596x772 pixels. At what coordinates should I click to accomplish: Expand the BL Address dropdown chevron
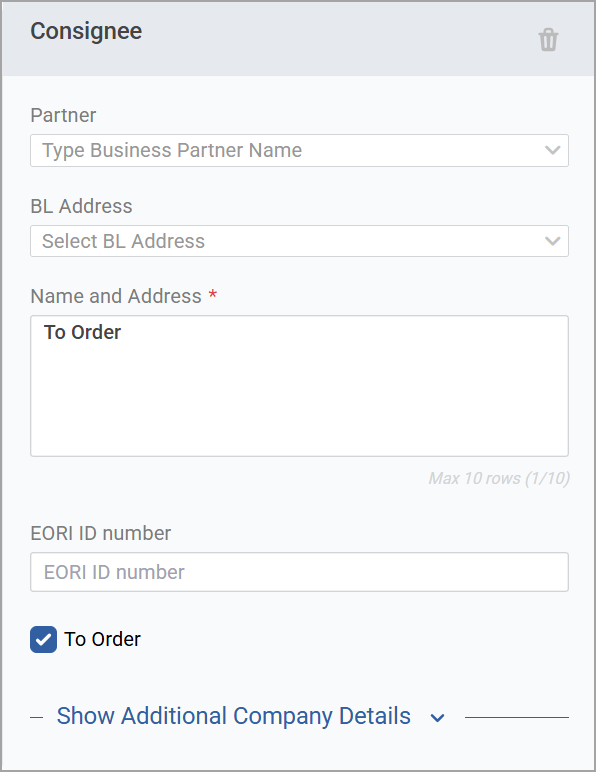tap(553, 241)
